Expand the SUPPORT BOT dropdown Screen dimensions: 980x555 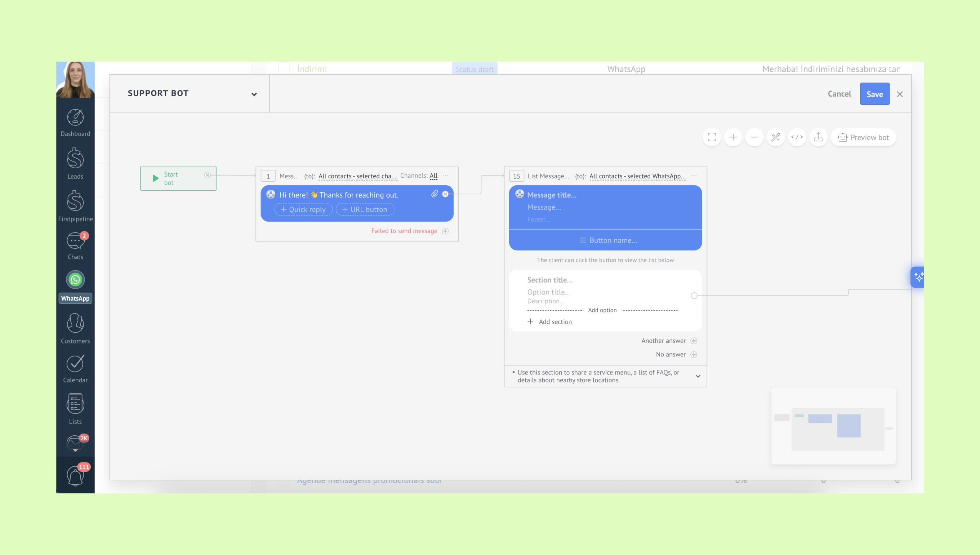254,94
